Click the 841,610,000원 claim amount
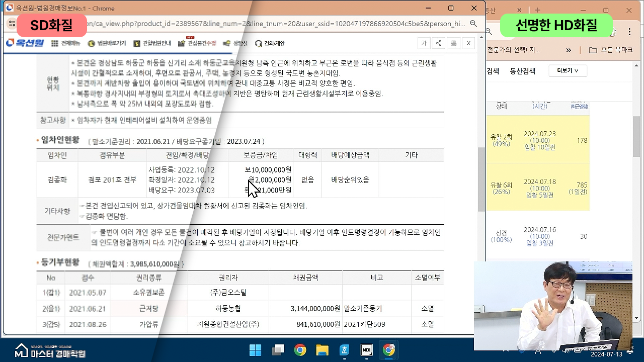 coord(318,324)
